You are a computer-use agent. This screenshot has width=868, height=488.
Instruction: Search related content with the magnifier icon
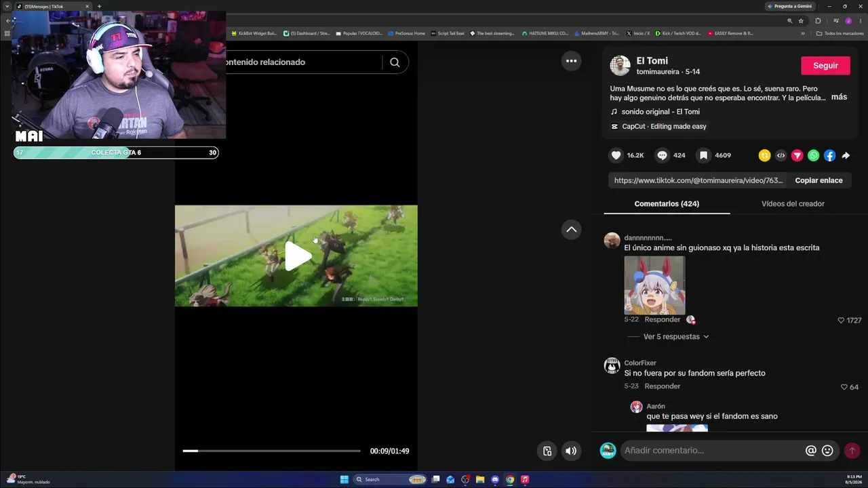click(395, 62)
